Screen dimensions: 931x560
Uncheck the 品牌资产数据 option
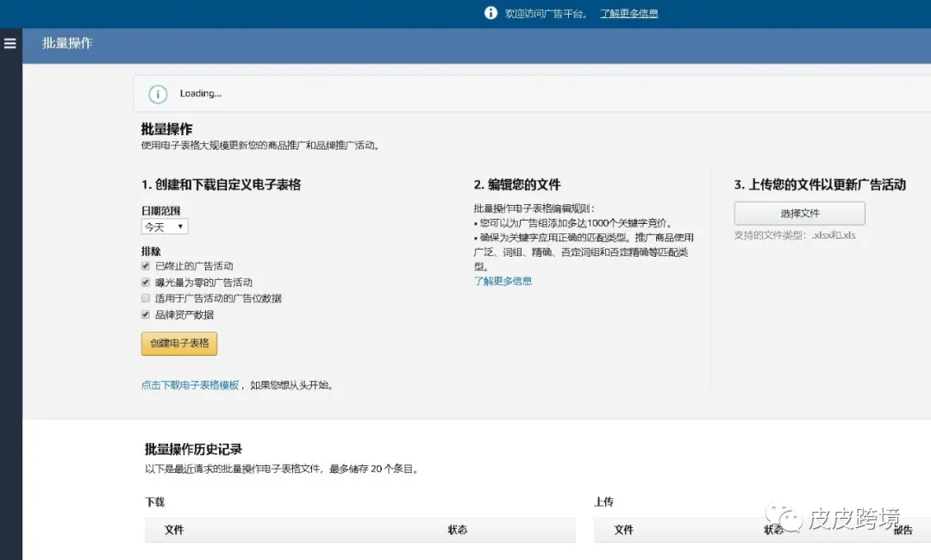(x=145, y=314)
